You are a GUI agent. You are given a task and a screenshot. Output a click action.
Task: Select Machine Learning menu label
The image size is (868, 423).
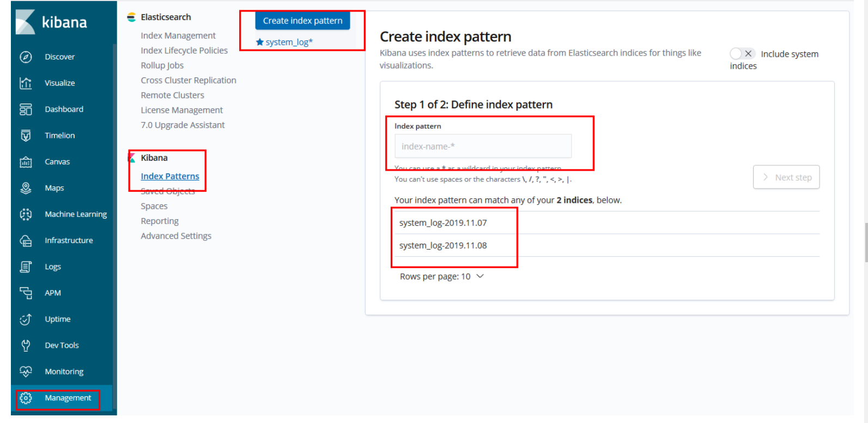pyautogui.click(x=76, y=214)
